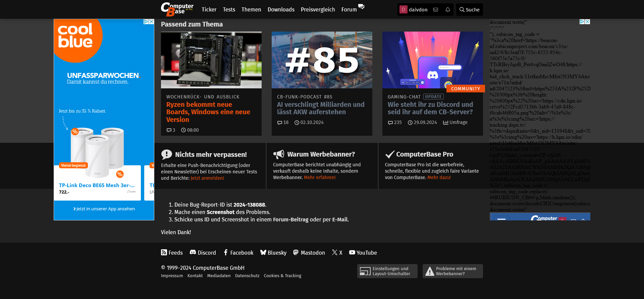Open TP-Link Deco BE65 Mesh product
This screenshot has height=299, width=644.
97,185
